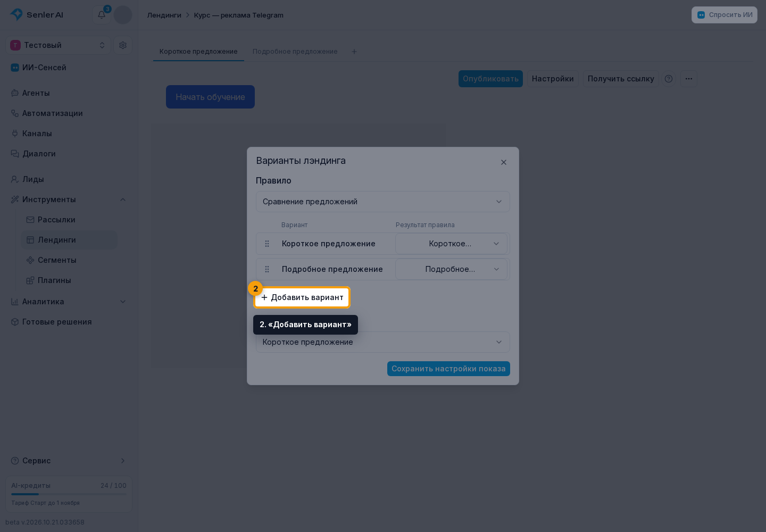Open Лиды section
The height and width of the screenshot is (532, 766).
[x=69, y=179]
